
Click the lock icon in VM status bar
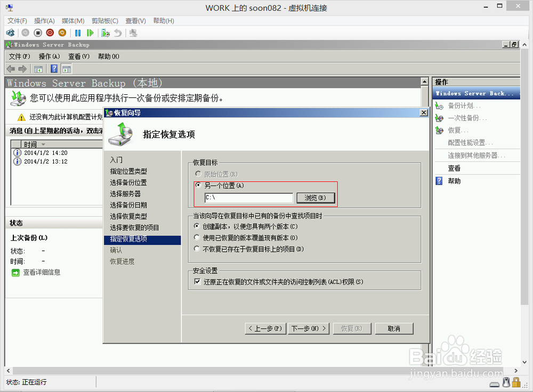click(516, 382)
